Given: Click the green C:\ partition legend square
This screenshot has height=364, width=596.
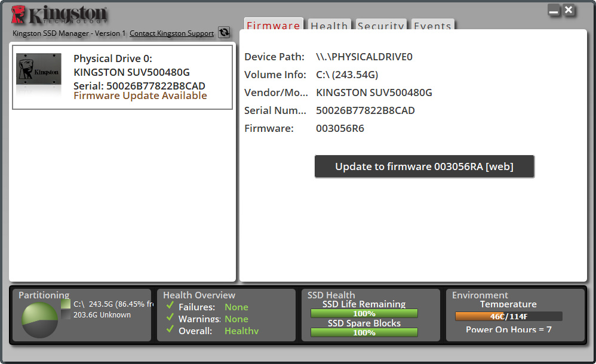Looking at the screenshot, I should point(66,304).
